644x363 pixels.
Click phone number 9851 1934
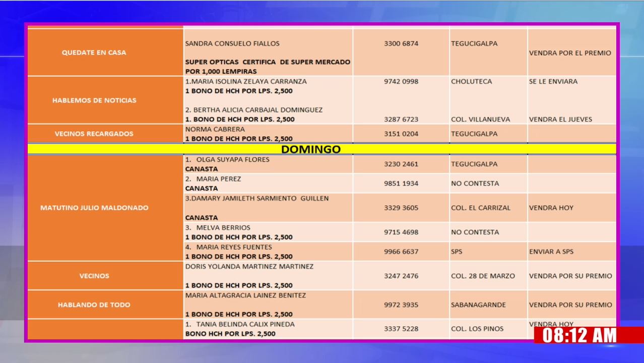(x=401, y=184)
